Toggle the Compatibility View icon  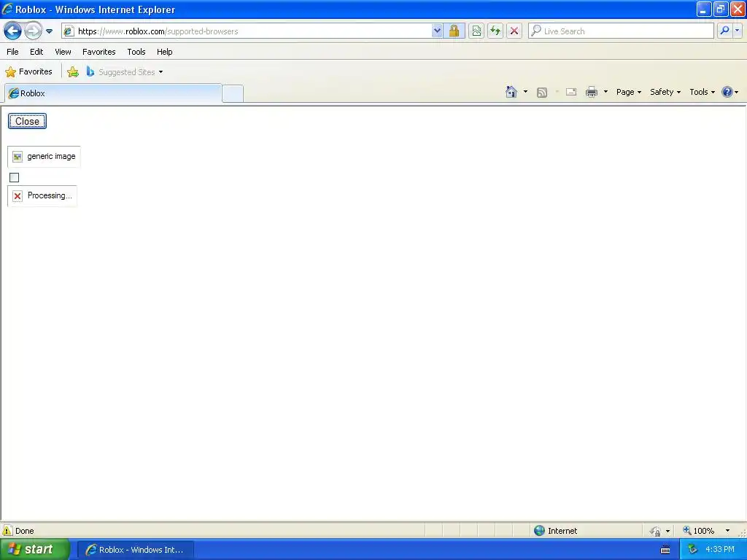[x=476, y=31]
